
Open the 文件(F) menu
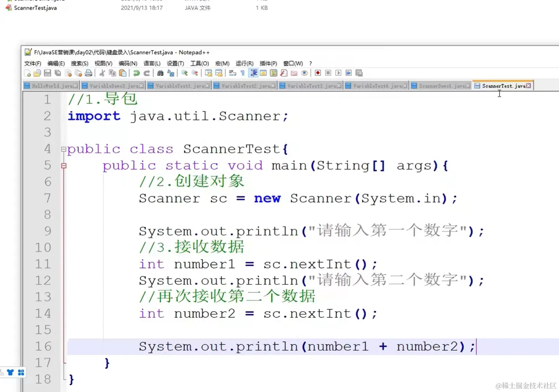coord(33,64)
